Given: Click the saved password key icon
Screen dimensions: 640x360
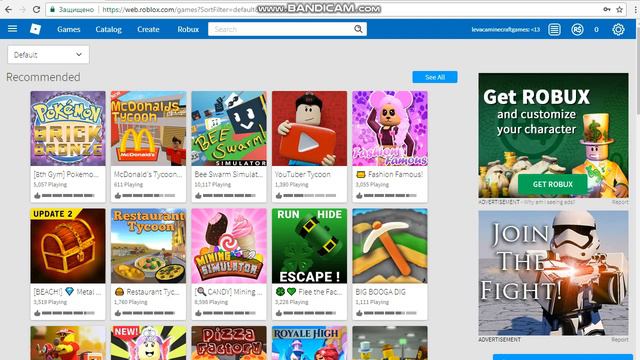Looking at the screenshot, I should [x=607, y=9].
